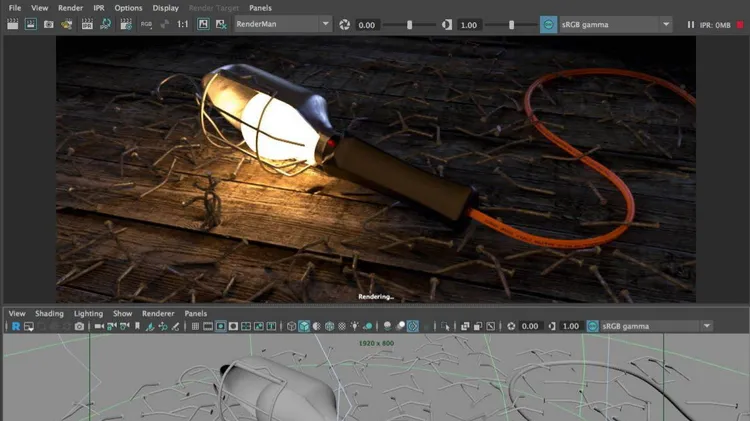
Task: Toggle viewport color management button
Action: pos(592,326)
